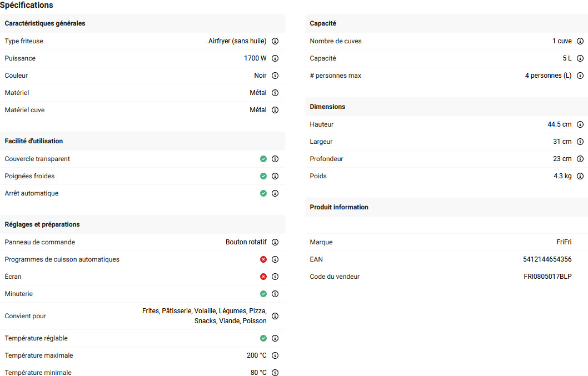The height and width of the screenshot is (376, 588).
Task: Open info icon for Puissance 1700 W
Action: click(275, 58)
